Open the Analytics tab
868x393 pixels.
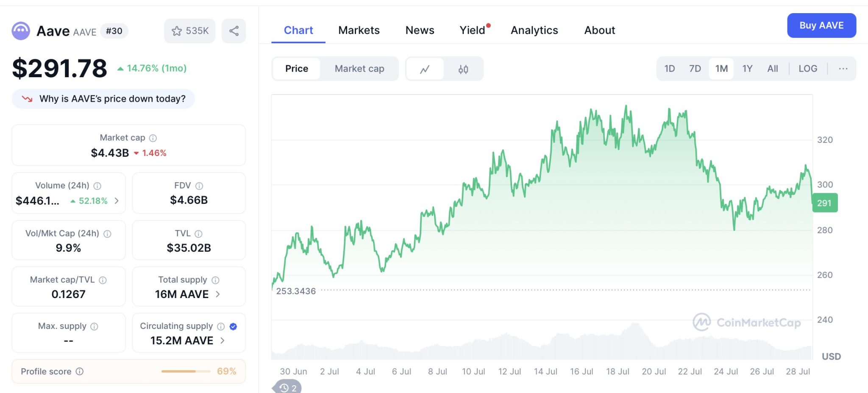tap(534, 30)
